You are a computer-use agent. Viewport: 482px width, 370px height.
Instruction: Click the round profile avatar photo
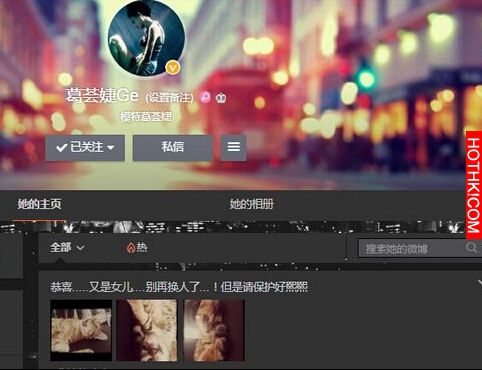click(146, 37)
